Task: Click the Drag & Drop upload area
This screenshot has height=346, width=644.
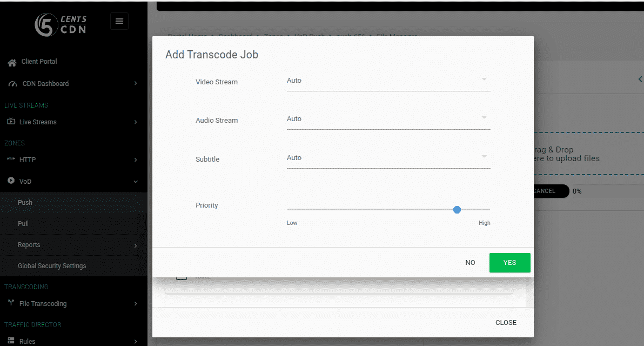Action: [588, 154]
